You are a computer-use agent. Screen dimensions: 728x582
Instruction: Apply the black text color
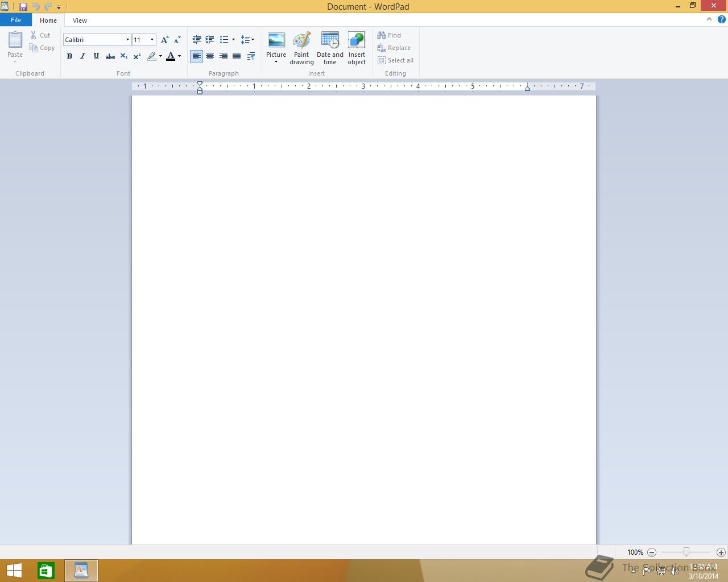[171, 56]
